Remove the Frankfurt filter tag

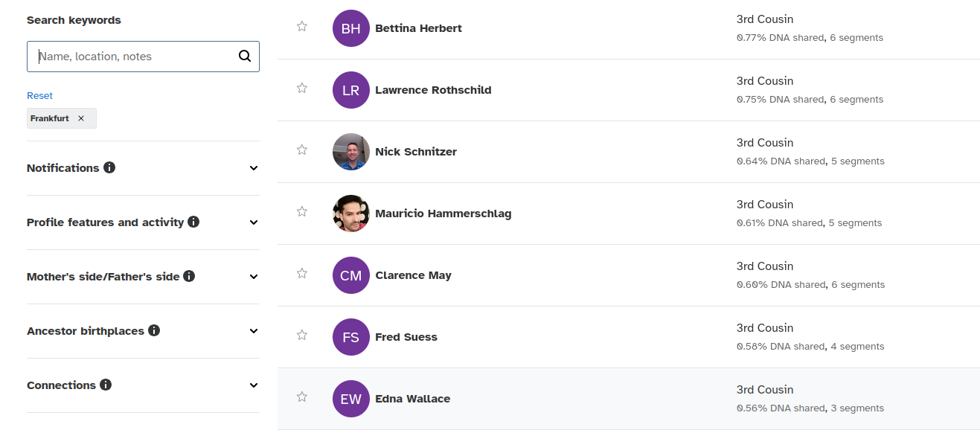81,118
